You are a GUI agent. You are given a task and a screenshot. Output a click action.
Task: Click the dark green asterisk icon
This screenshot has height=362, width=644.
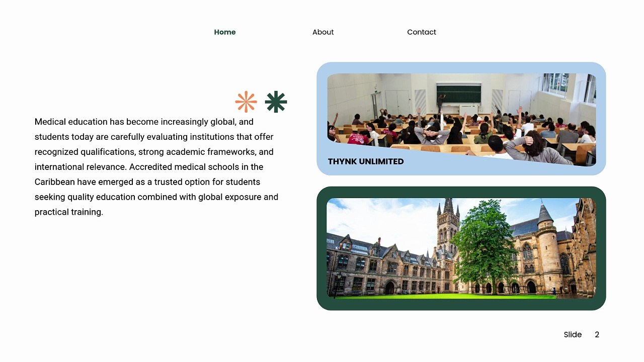pos(276,102)
